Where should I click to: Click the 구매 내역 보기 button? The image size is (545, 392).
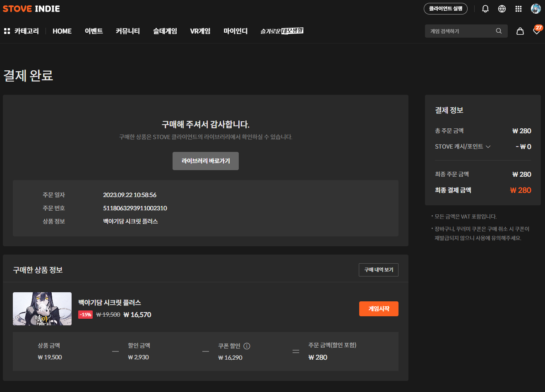pyautogui.click(x=379, y=270)
